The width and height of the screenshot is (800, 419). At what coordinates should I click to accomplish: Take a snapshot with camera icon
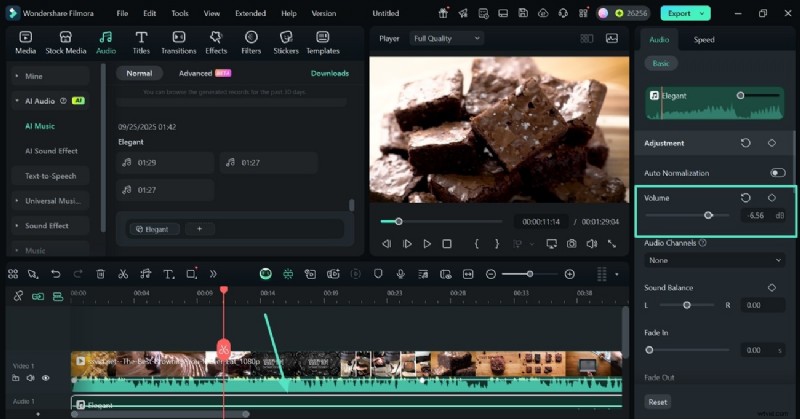tap(571, 244)
